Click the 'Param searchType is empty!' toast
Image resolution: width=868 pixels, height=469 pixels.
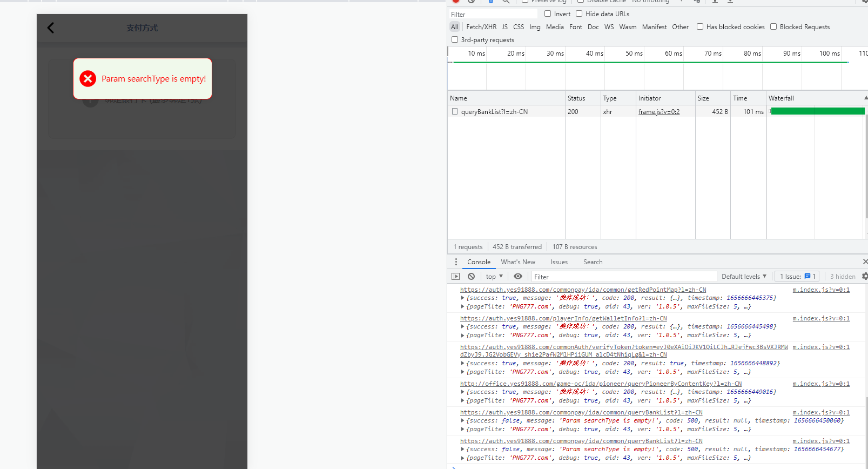(143, 79)
